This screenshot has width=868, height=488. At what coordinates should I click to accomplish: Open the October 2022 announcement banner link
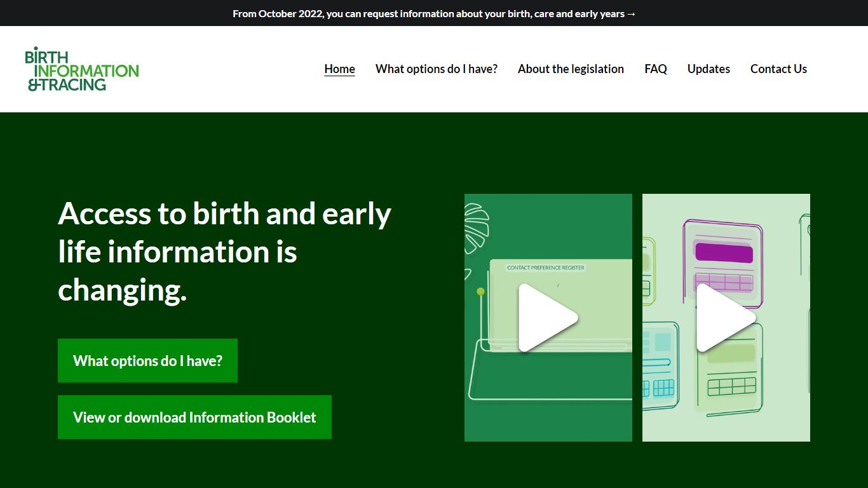(434, 13)
